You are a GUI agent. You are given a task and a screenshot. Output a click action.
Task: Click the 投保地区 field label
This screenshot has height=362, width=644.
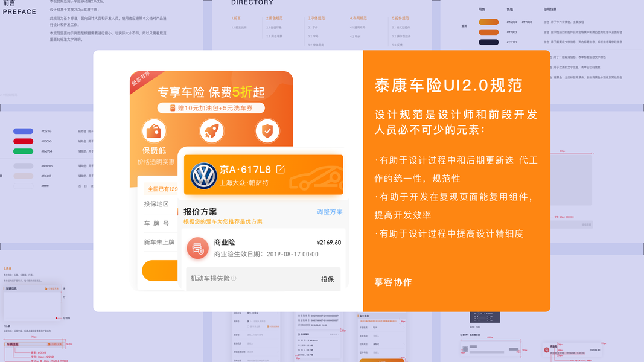pos(156,203)
